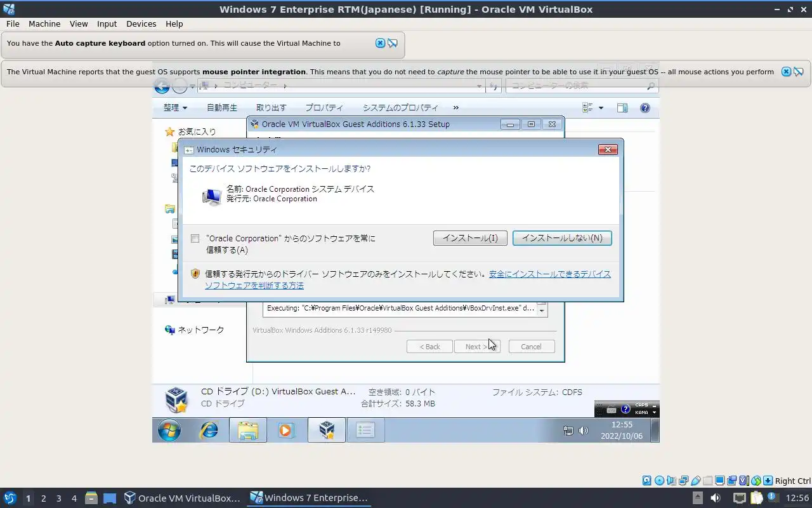The image size is (812, 508).
Task: Open the host application launcher menu
Action: pos(10,498)
